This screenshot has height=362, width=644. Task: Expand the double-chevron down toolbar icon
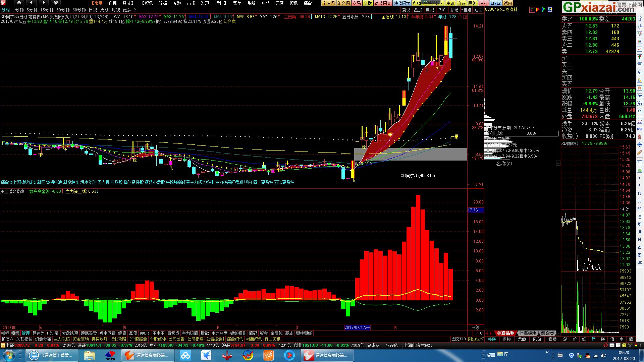tap(56, 3)
